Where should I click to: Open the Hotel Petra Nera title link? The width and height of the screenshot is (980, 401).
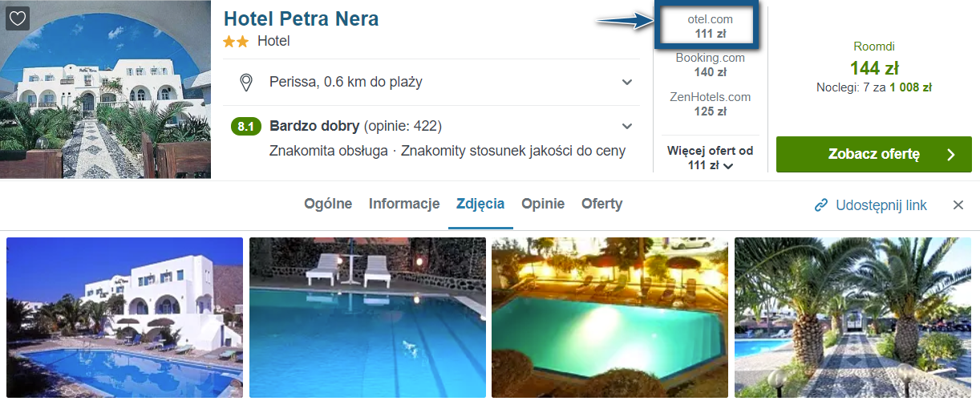pyautogui.click(x=301, y=18)
